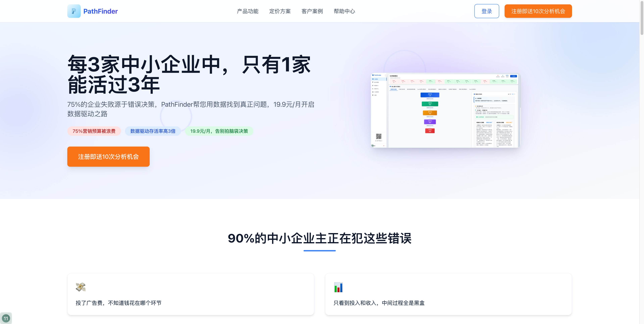Open the 产品功能 menu item
The width and height of the screenshot is (644, 324).
(x=247, y=11)
